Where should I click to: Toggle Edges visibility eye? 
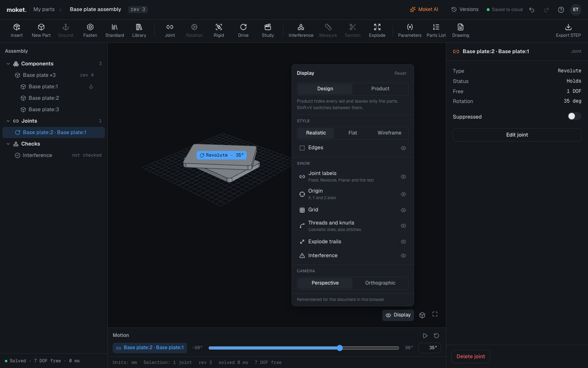(x=403, y=148)
